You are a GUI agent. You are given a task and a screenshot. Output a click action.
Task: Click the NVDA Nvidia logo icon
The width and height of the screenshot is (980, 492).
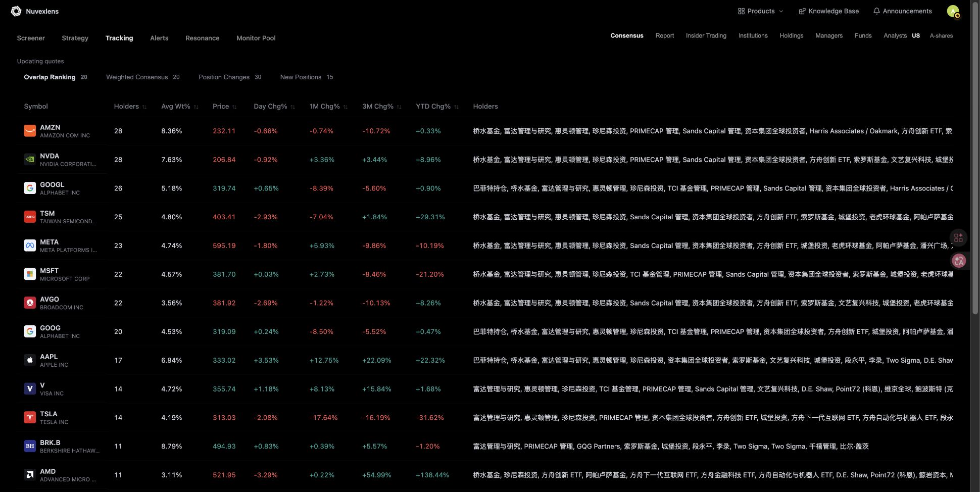click(x=30, y=160)
